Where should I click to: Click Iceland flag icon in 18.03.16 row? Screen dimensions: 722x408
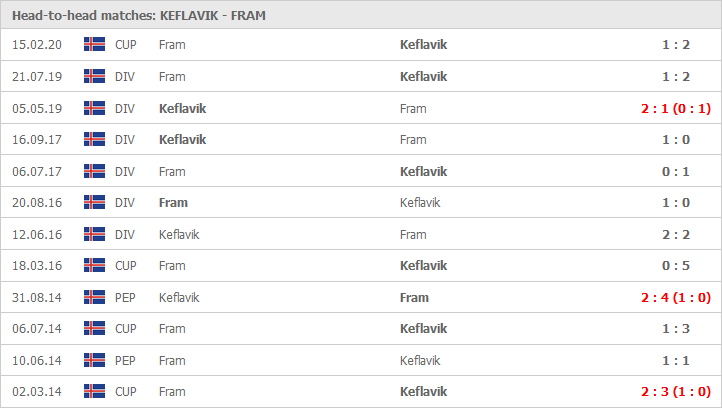point(94,265)
